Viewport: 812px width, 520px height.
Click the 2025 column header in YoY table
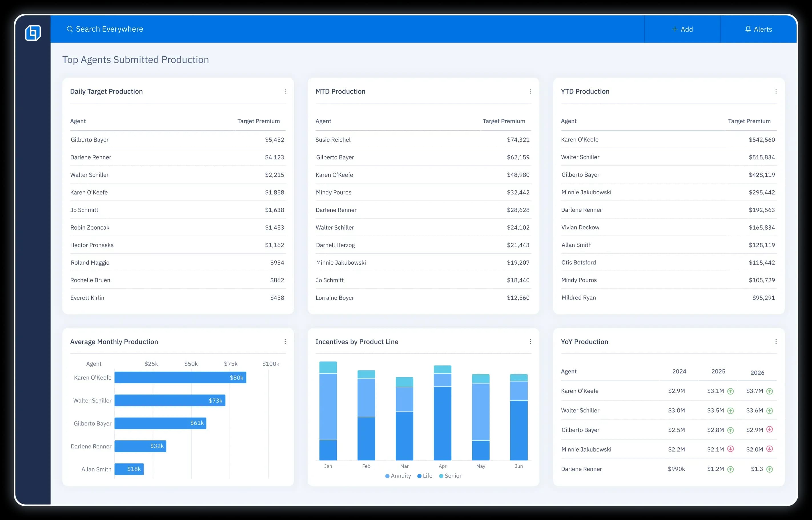[x=718, y=371]
